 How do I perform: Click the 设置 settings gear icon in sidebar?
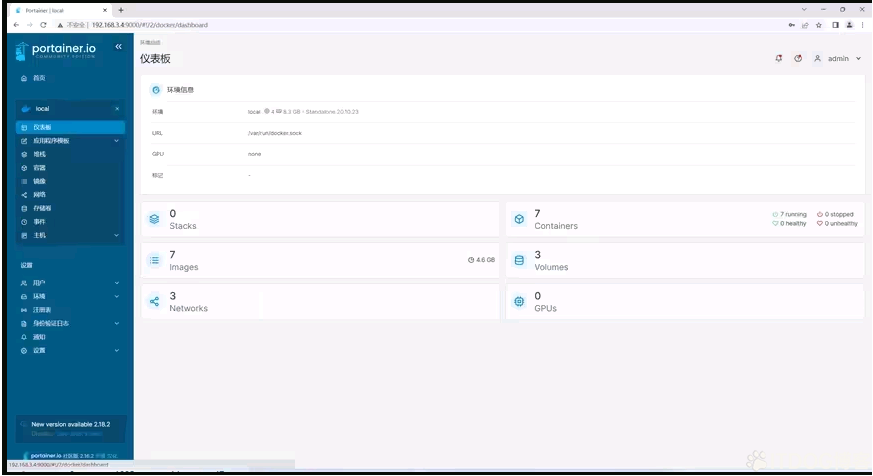click(x=24, y=351)
